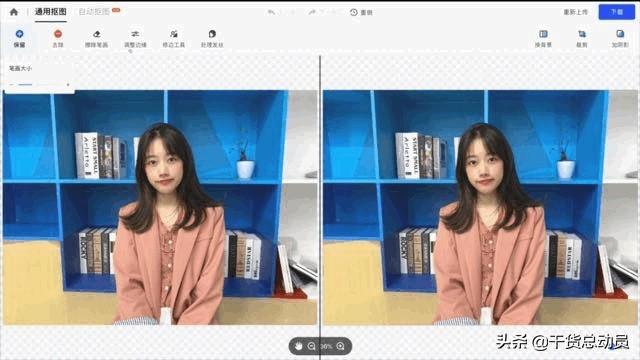Click the undo arrow in top bar
Image resolution: width=640 pixels, height=360 pixels.
tap(271, 12)
